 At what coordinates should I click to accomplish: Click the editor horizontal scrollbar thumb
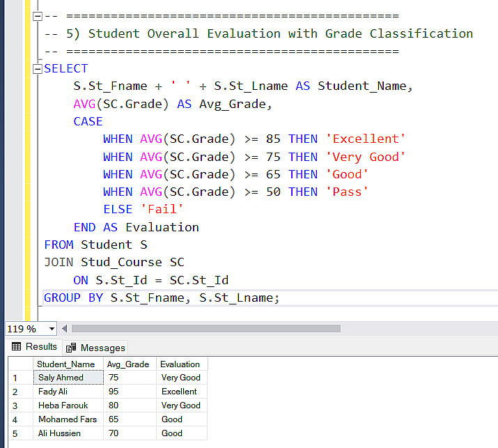tap(205, 329)
